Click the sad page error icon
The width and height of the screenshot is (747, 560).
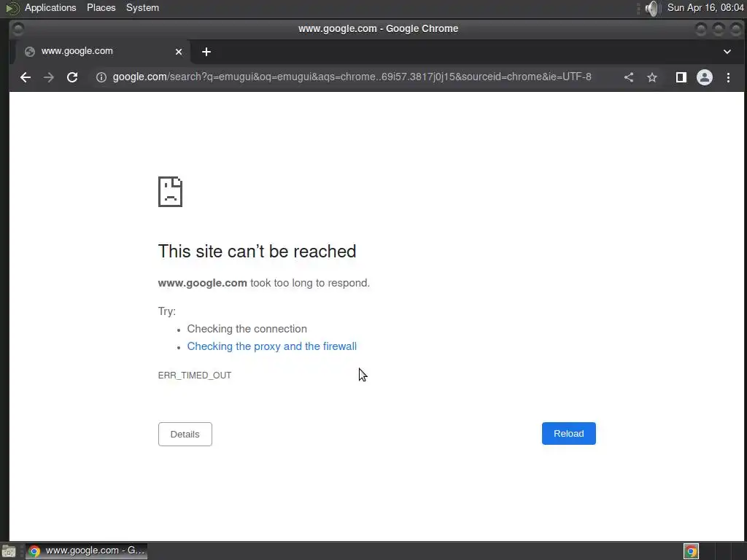pyautogui.click(x=170, y=192)
